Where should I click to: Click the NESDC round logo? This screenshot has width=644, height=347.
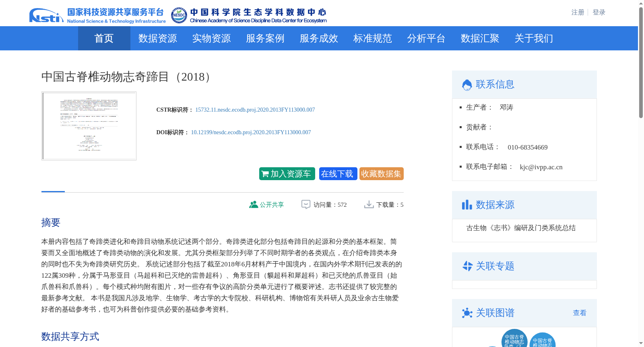(179, 15)
